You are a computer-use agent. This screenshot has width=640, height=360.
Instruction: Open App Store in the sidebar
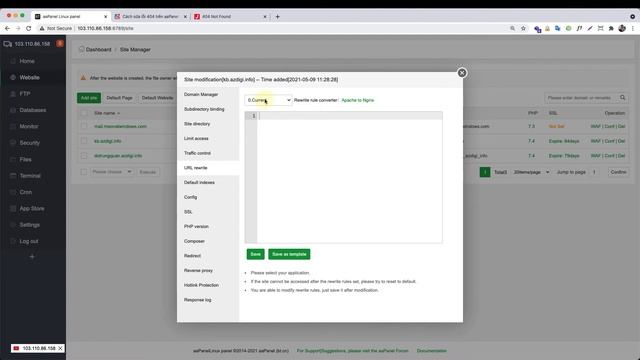pyautogui.click(x=32, y=208)
